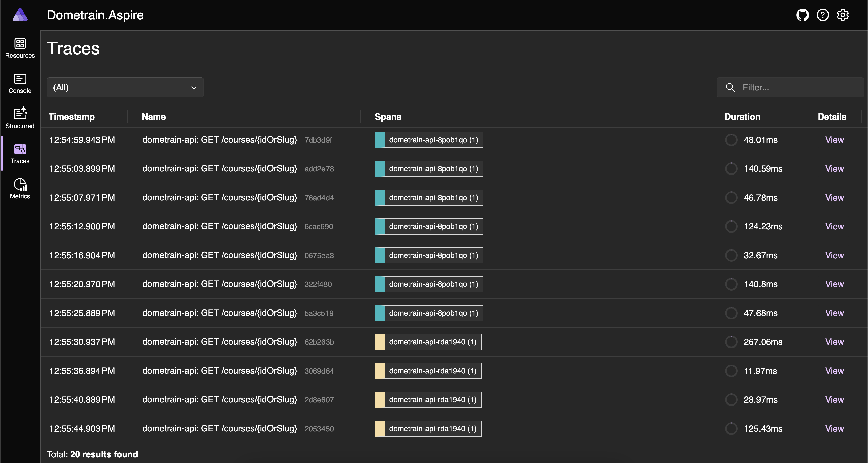
Task: Open the GitHub repository icon
Action: pyautogui.click(x=802, y=15)
